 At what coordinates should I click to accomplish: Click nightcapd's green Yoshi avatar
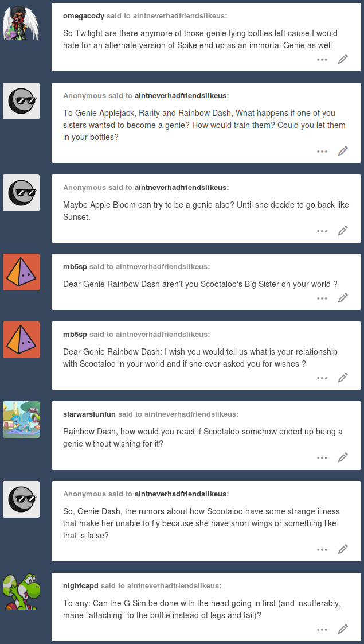(x=21, y=591)
